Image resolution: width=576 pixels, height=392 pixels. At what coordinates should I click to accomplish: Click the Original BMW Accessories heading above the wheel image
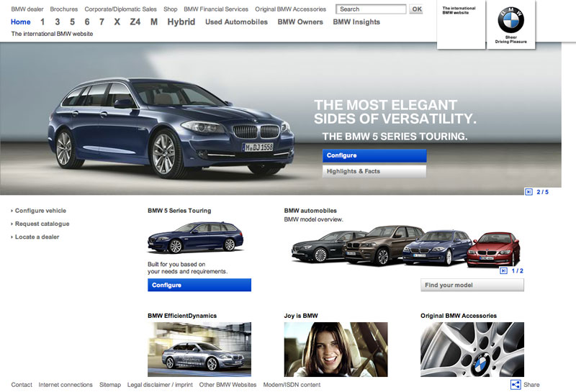tap(459, 316)
